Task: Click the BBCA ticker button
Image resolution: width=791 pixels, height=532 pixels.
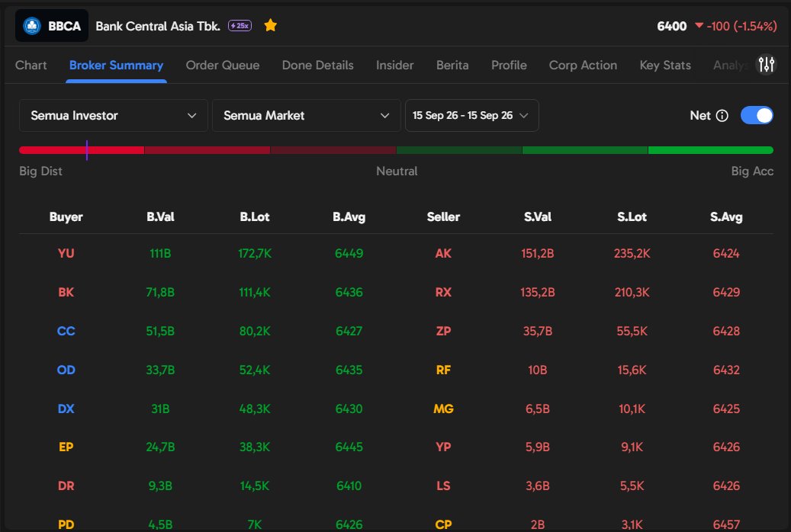Action: pos(52,26)
